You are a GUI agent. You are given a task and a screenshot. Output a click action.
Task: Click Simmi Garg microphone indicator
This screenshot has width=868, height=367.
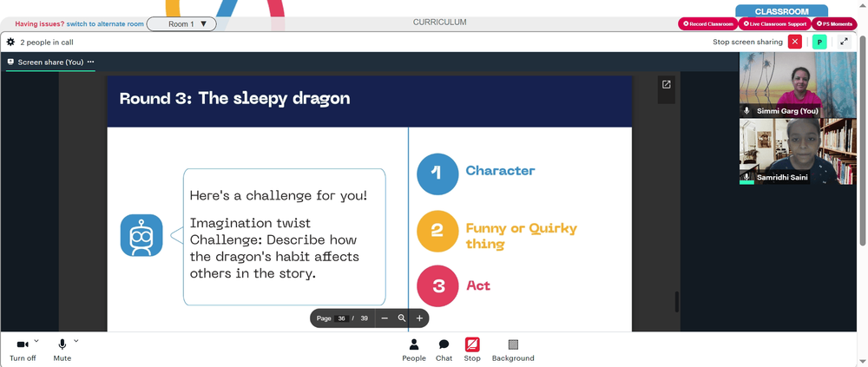coord(746,111)
